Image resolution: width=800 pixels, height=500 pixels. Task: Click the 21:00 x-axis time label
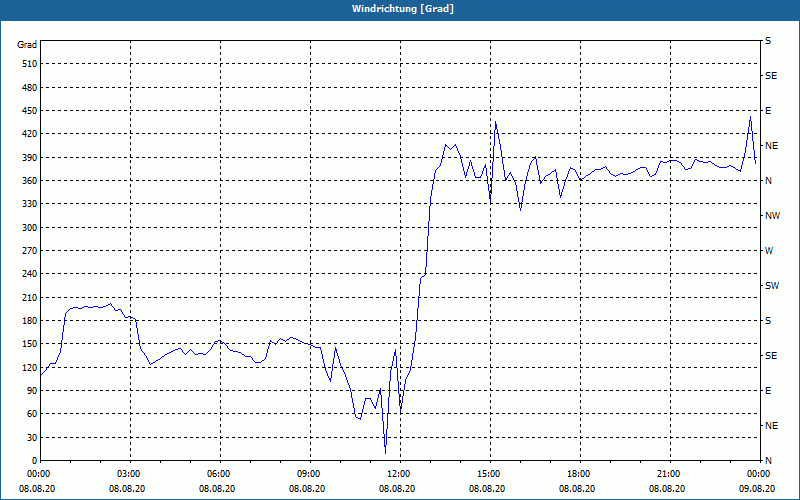tap(670, 474)
